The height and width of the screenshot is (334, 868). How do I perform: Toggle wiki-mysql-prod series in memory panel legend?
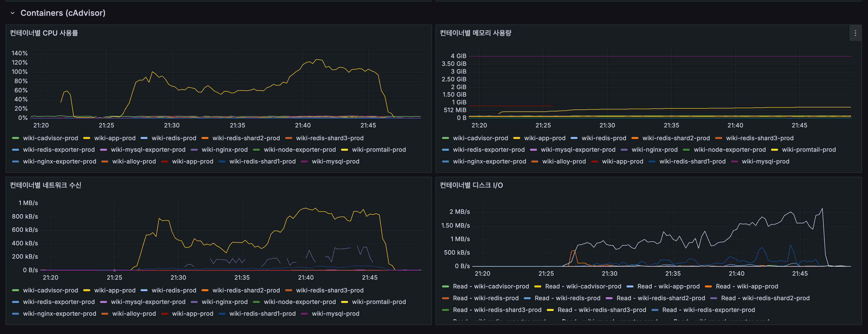click(x=765, y=161)
